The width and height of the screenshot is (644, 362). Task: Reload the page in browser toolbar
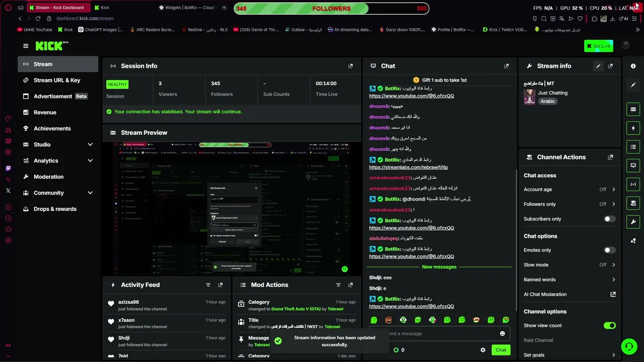click(x=38, y=19)
